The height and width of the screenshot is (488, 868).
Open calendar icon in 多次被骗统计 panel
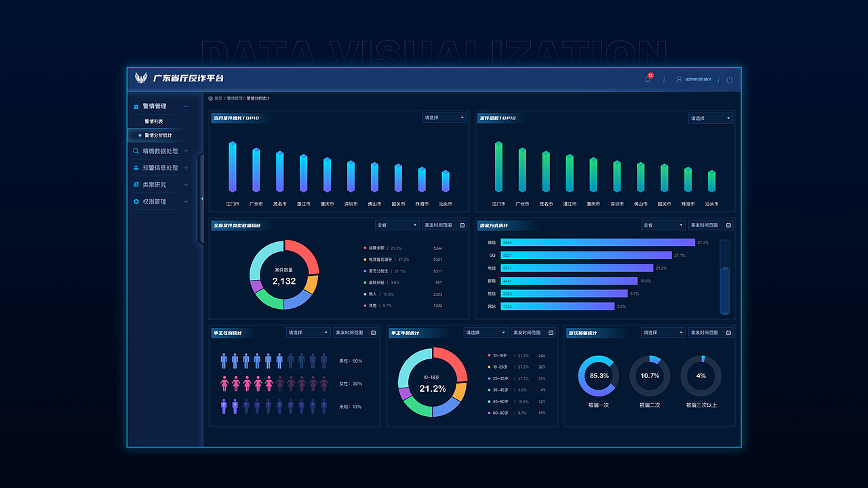point(729,333)
